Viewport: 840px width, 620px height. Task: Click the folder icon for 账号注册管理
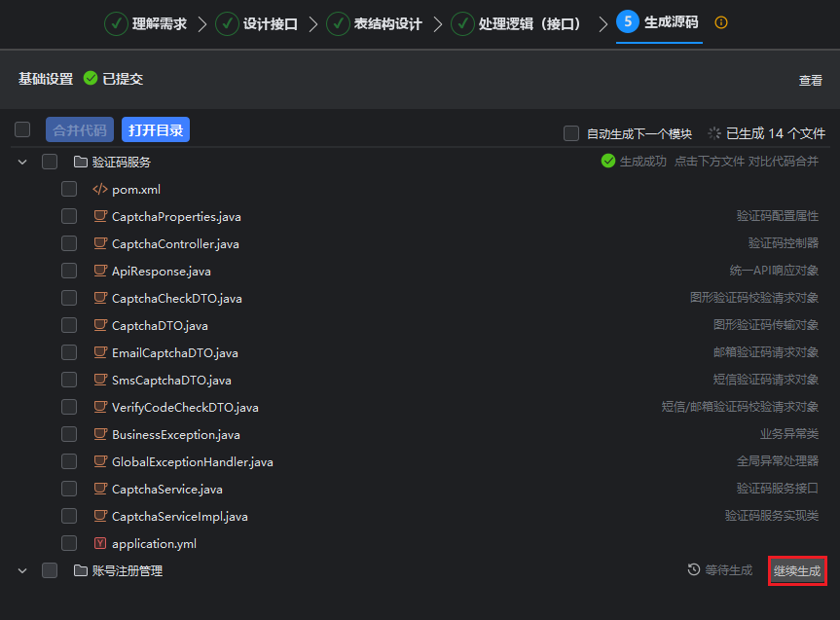[81, 570]
